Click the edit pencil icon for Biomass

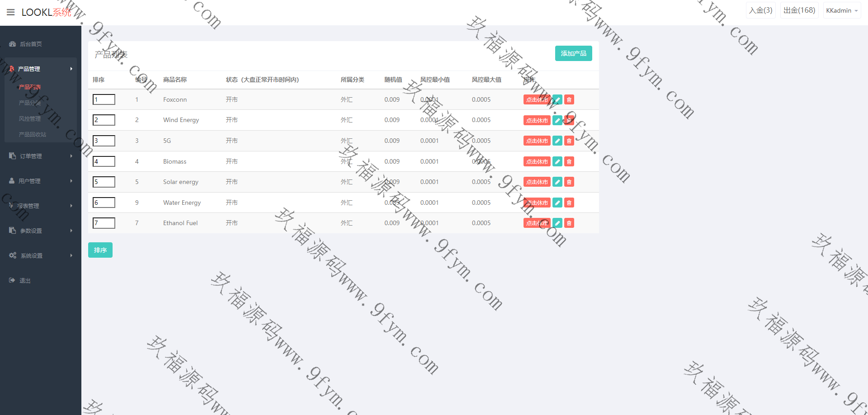pos(557,161)
